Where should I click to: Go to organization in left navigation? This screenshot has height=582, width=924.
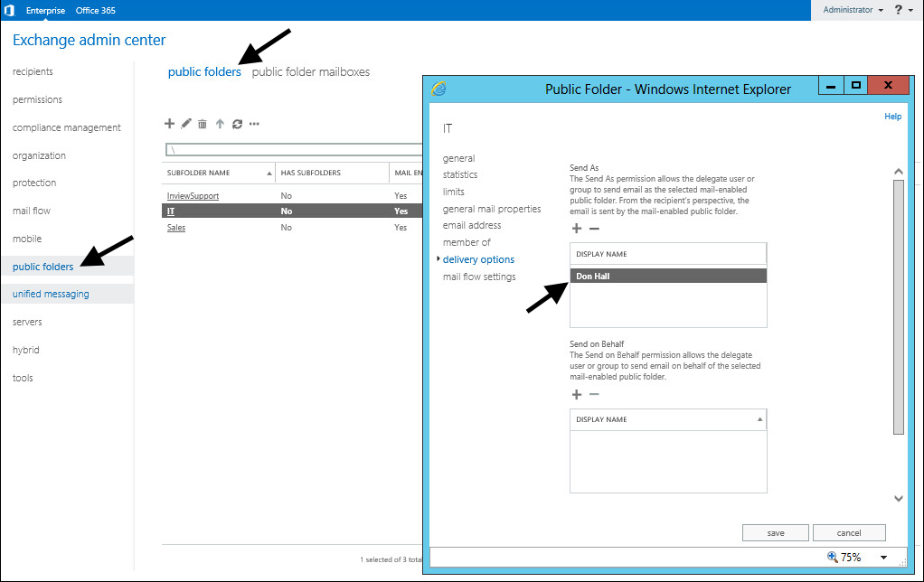(39, 155)
